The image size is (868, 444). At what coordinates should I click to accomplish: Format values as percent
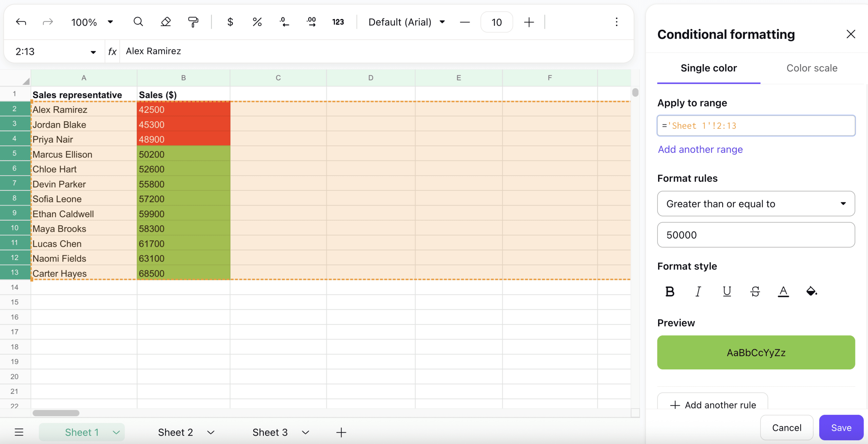click(257, 22)
